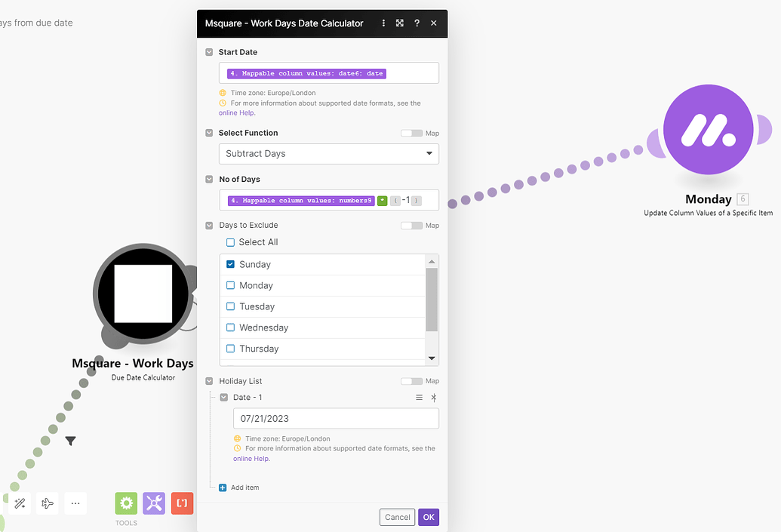This screenshot has height=532, width=781.
Task: Click the Date - 1 reorder handle icon
Action: coord(419,398)
